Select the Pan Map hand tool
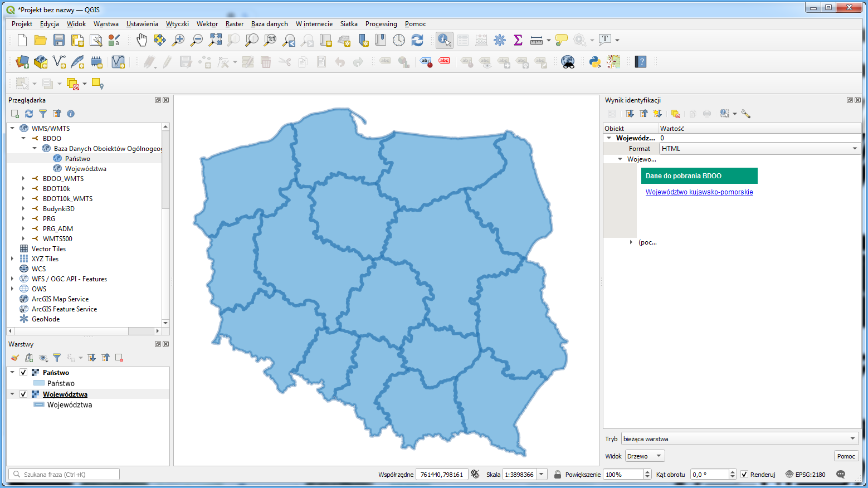Screen dimensions: 868x488 coord(142,40)
